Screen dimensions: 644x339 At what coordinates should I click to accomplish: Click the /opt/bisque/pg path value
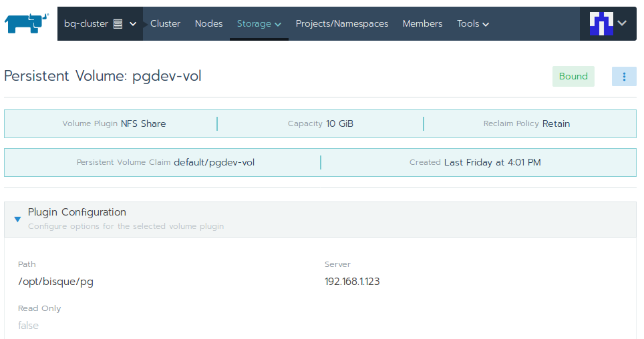(55, 282)
